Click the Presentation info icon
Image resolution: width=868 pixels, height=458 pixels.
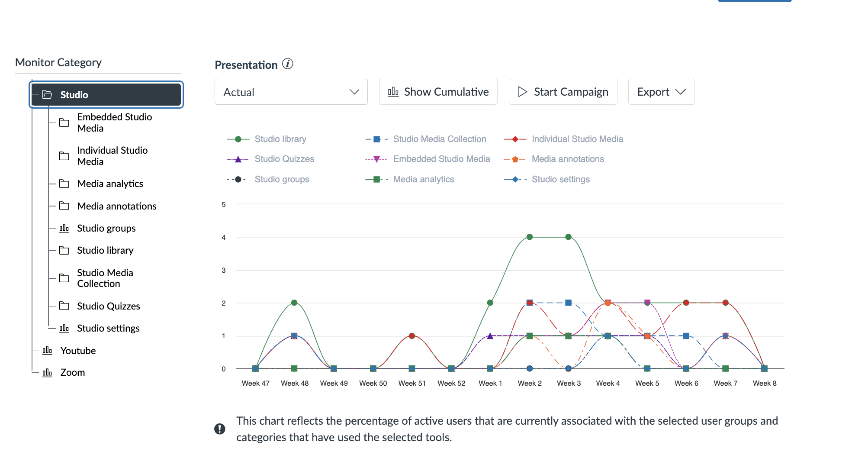[x=288, y=64]
